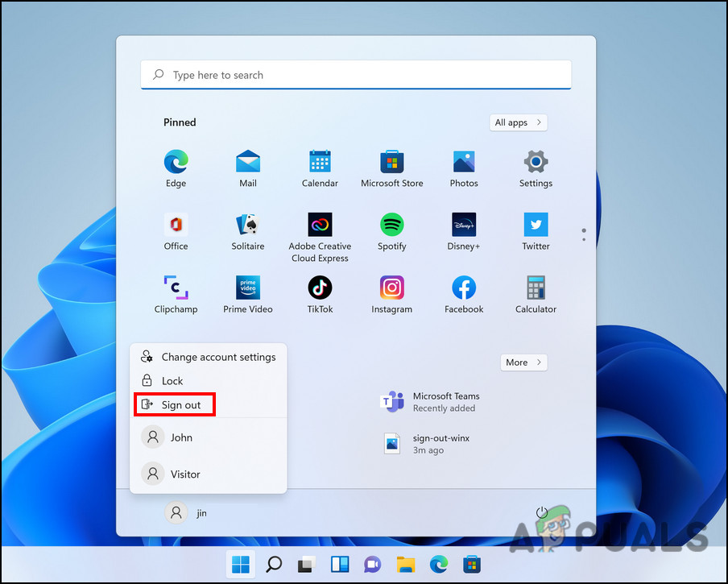Click the jin user profile button
The image size is (728, 584).
click(187, 512)
